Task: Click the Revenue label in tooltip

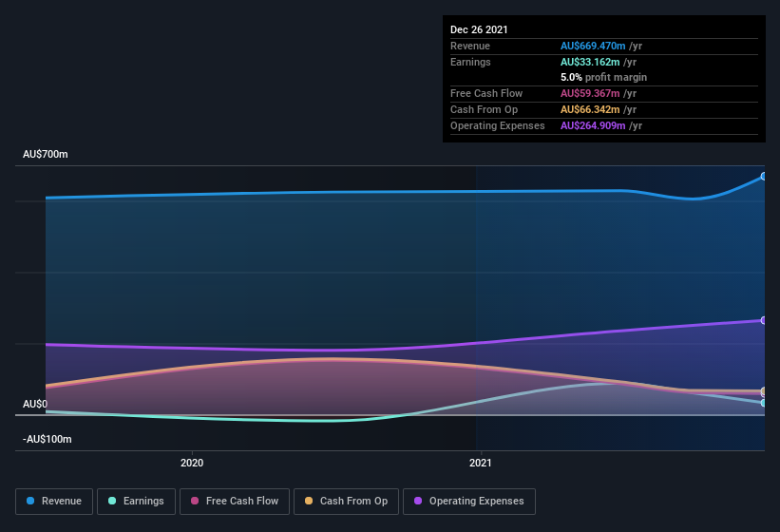Action: click(x=470, y=46)
